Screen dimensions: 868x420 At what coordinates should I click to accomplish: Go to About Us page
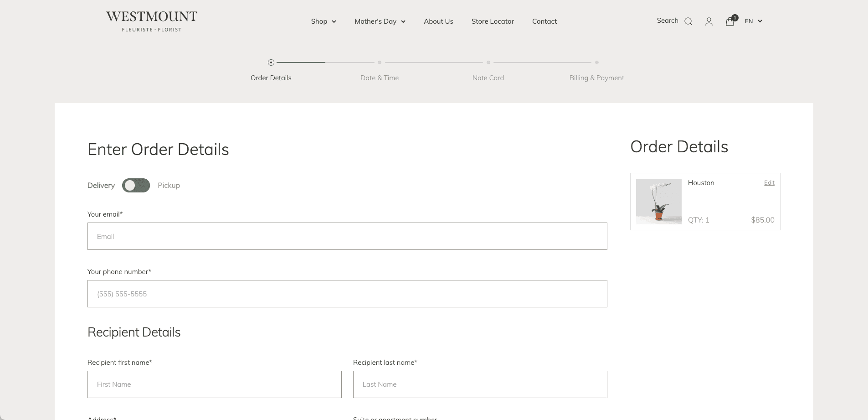tap(438, 21)
